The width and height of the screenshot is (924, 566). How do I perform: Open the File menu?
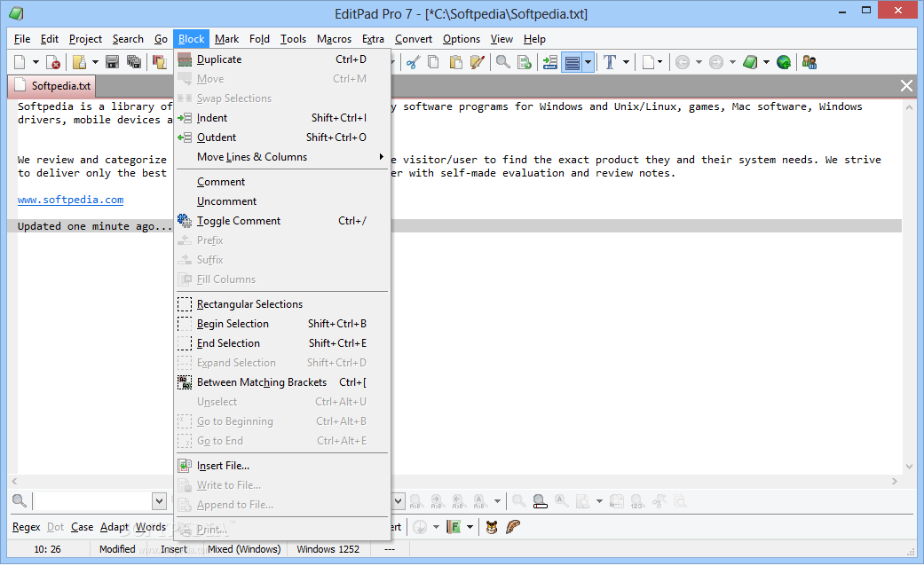(22, 39)
